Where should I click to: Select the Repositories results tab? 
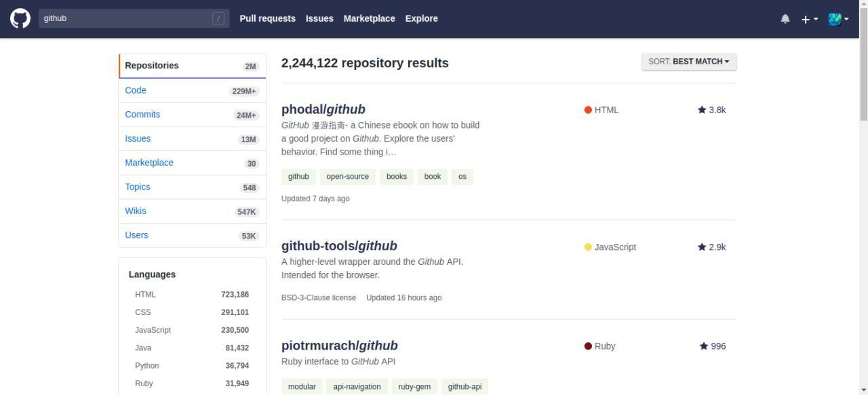(x=193, y=66)
